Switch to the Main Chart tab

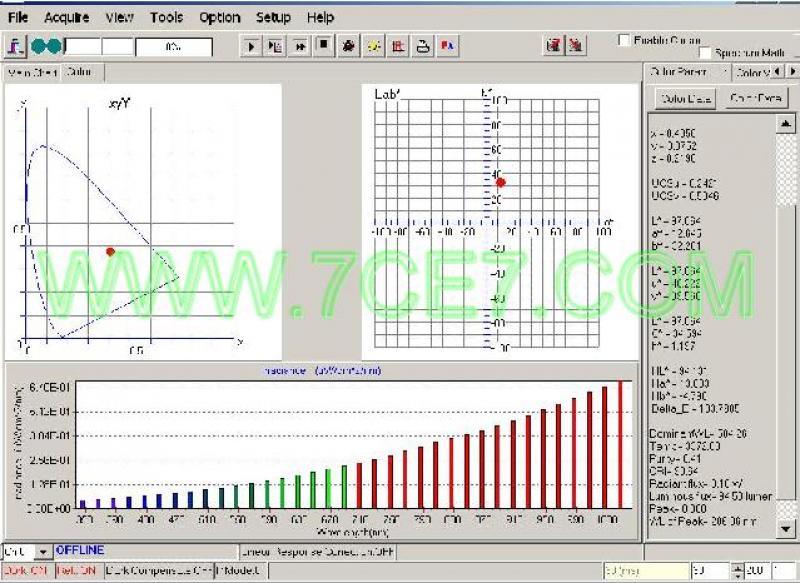pos(32,73)
